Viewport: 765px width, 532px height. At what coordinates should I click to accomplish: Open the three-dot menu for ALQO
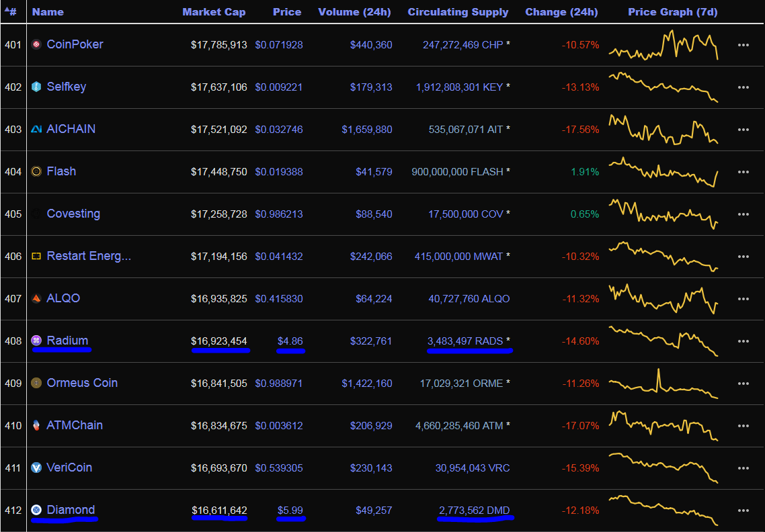(743, 299)
